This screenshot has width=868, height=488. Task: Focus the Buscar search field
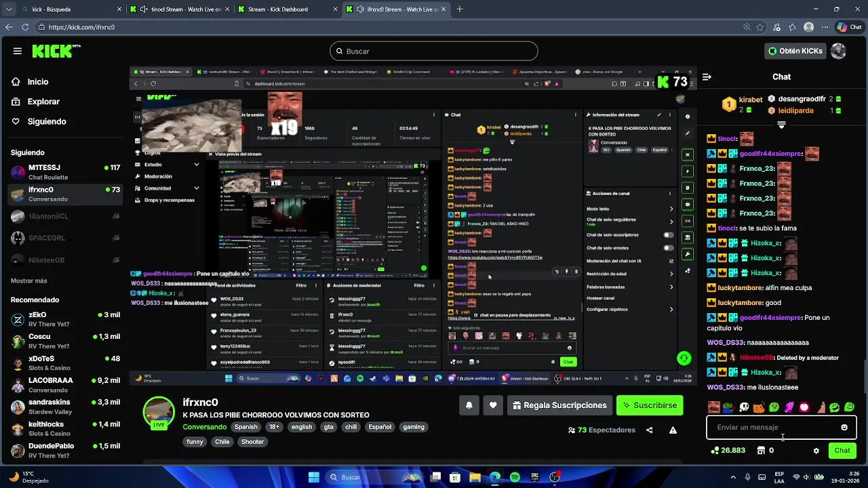pyautogui.click(x=434, y=51)
